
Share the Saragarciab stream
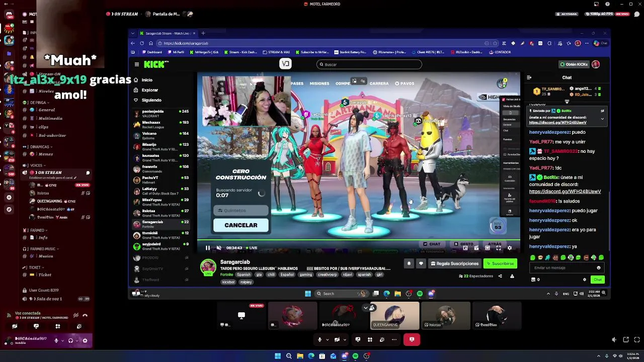500,276
